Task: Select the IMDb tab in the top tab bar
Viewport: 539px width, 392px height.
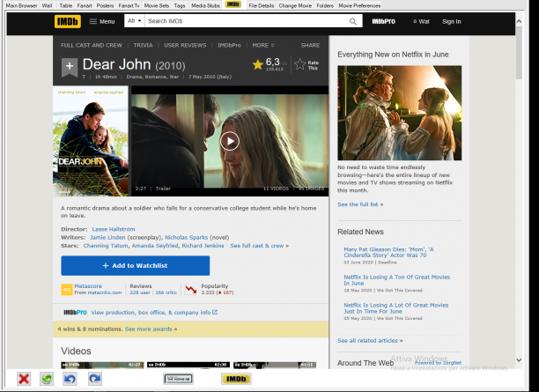Action: click(x=233, y=4)
